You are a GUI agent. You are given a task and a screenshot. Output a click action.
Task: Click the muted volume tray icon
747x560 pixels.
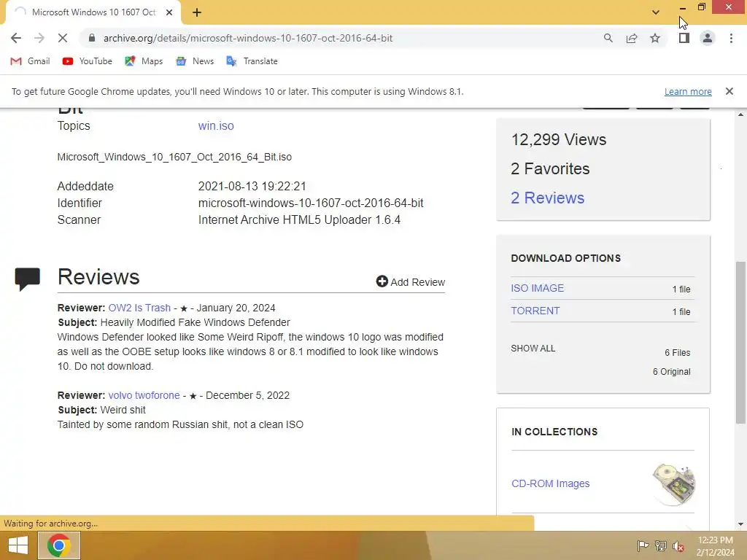(678, 546)
